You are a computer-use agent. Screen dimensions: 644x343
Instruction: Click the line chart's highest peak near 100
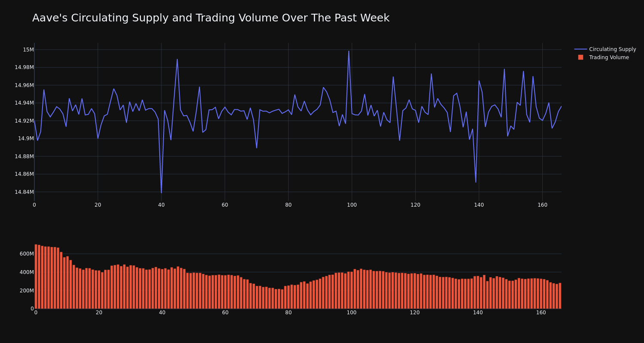(349, 51)
